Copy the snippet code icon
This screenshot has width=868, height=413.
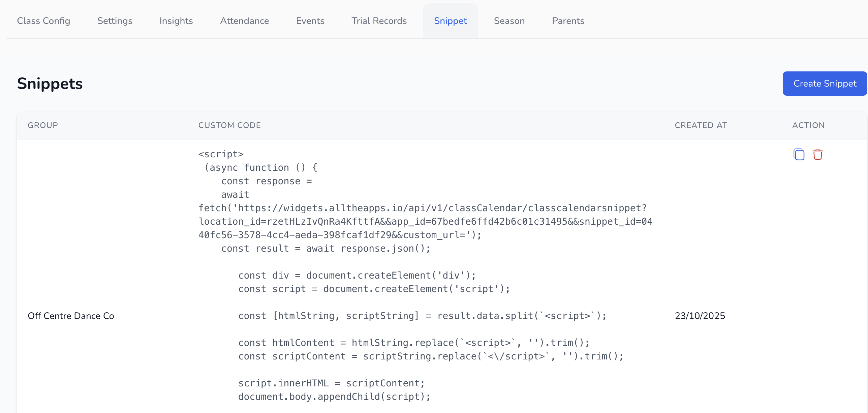[x=799, y=155]
